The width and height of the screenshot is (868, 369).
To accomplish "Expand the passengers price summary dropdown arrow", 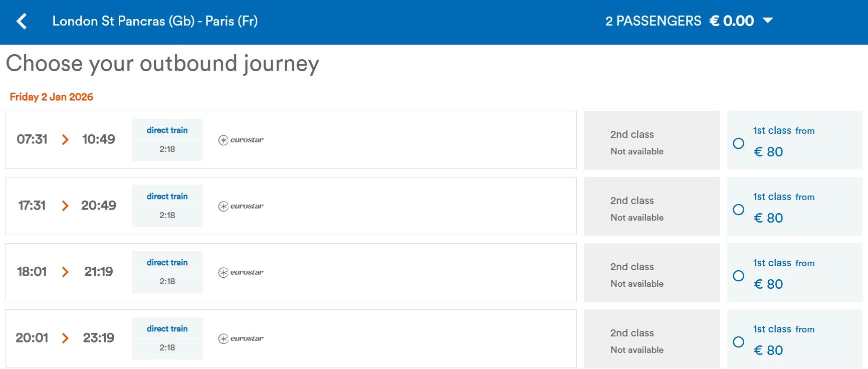I will [767, 21].
